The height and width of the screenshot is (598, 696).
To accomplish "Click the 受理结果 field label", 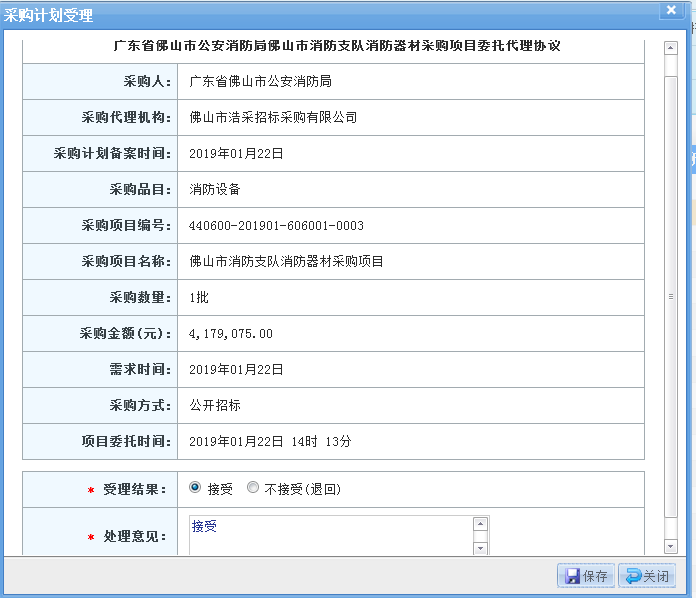I will 135,489.
